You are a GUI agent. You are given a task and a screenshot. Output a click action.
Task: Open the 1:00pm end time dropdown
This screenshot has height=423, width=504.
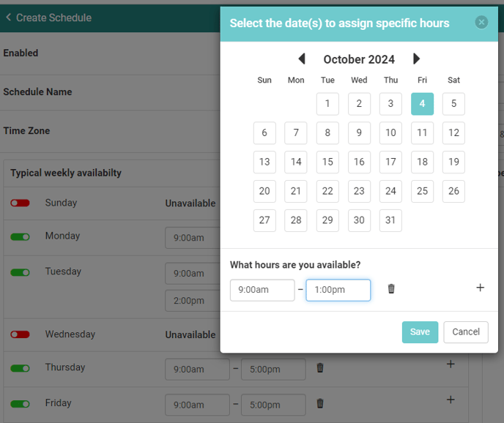point(338,290)
